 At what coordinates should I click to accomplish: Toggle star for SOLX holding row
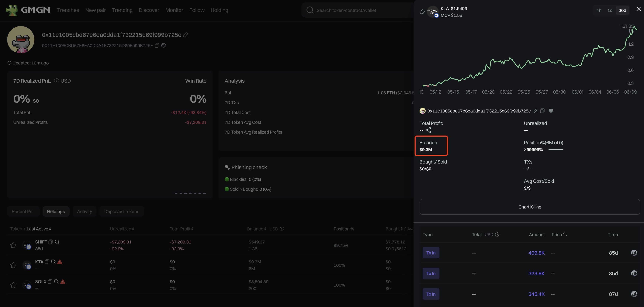(x=13, y=285)
